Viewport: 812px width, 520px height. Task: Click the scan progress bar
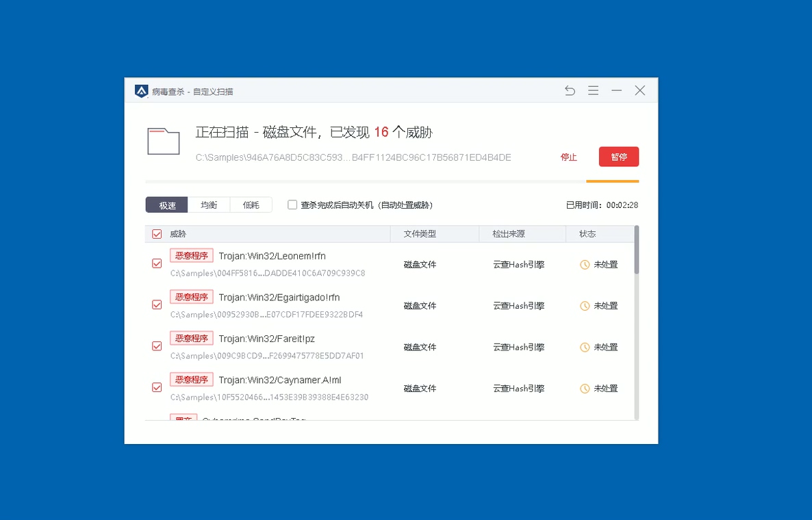point(392,181)
